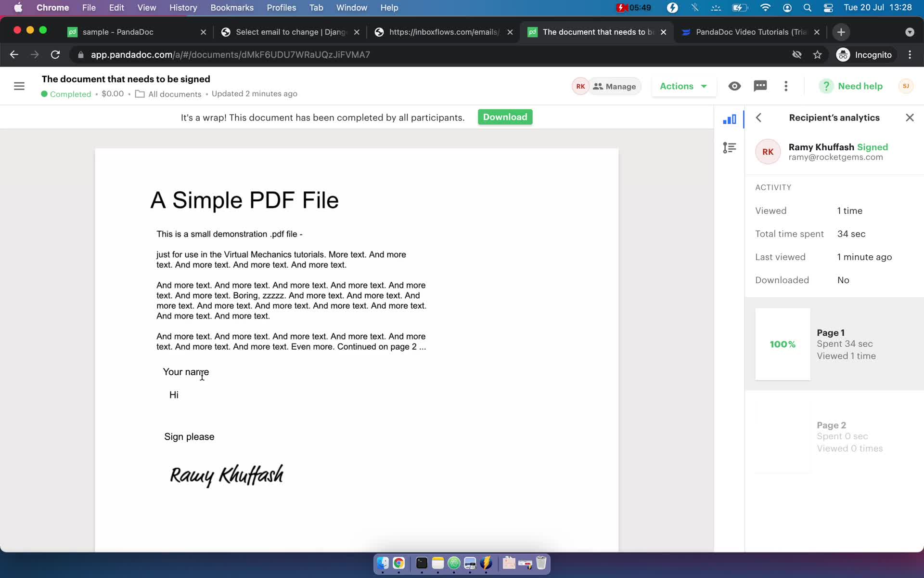Click the eye preview icon
Screen dimensions: 924x578
click(x=734, y=86)
